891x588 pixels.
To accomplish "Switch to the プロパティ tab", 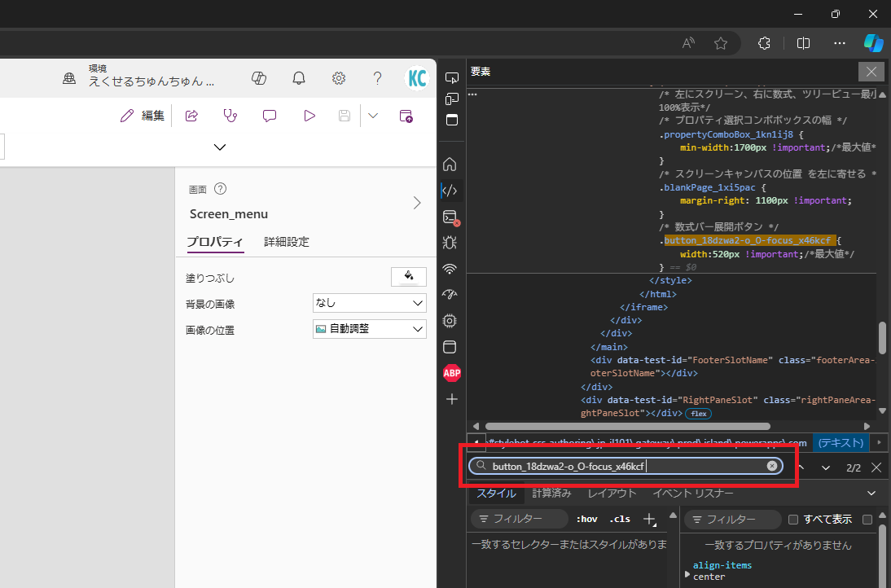I will pos(215,241).
